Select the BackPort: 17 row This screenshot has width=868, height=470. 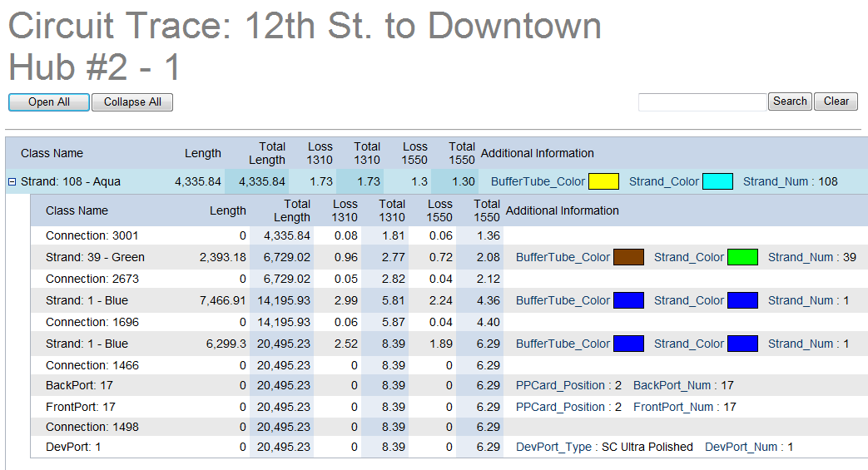click(81, 385)
